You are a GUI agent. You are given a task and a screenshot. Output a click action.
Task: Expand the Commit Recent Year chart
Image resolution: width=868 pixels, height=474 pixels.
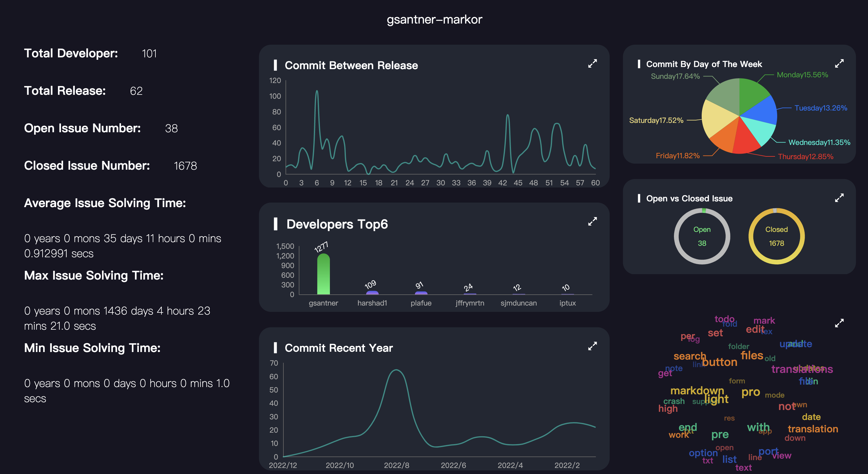[592, 346]
